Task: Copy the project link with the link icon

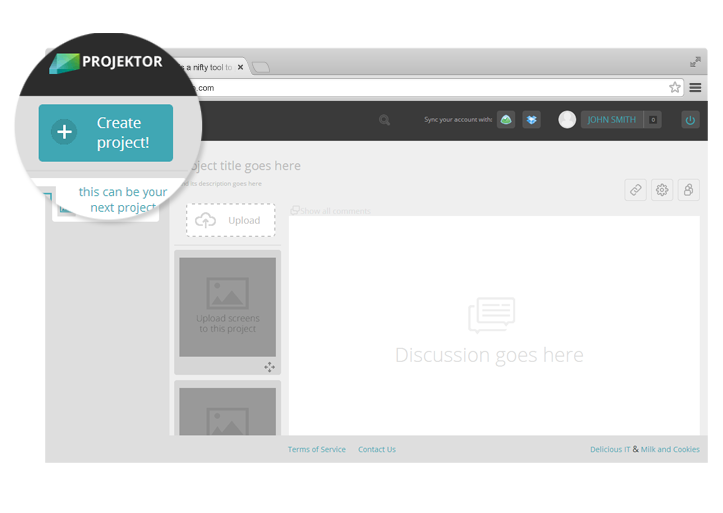Action: [x=635, y=190]
